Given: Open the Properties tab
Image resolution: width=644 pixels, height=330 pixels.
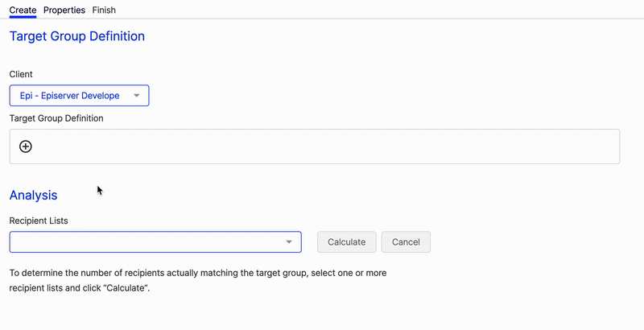Looking at the screenshot, I should click(64, 10).
